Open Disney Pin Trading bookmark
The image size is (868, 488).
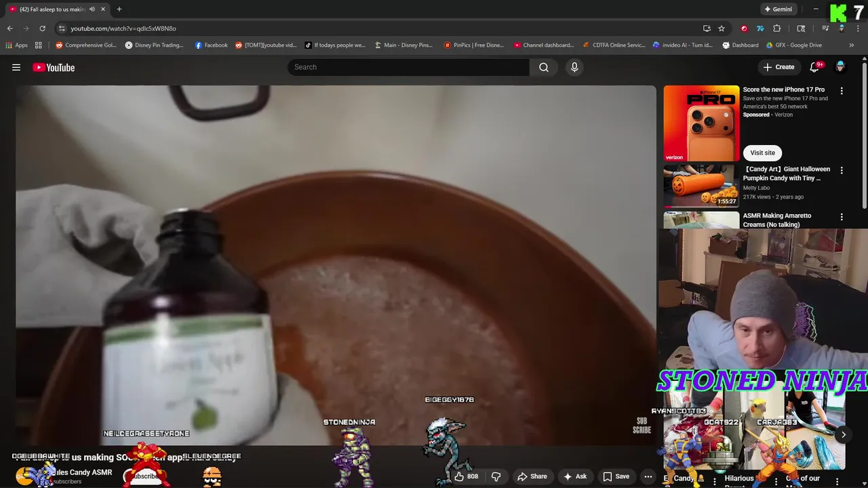(x=154, y=45)
